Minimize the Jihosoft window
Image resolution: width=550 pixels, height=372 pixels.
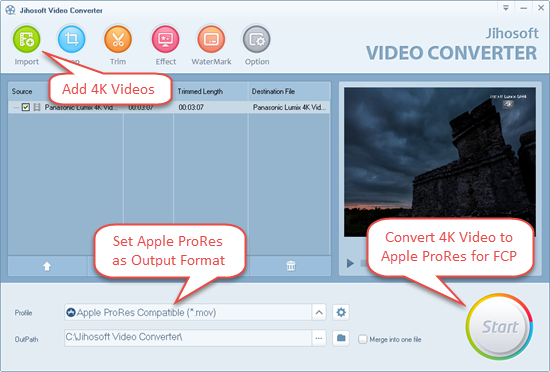pos(524,8)
